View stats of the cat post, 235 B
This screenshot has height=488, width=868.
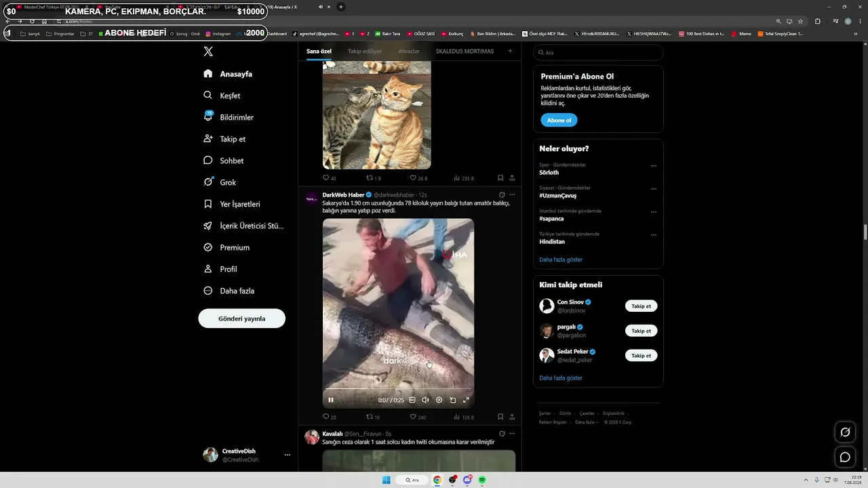coord(463,178)
